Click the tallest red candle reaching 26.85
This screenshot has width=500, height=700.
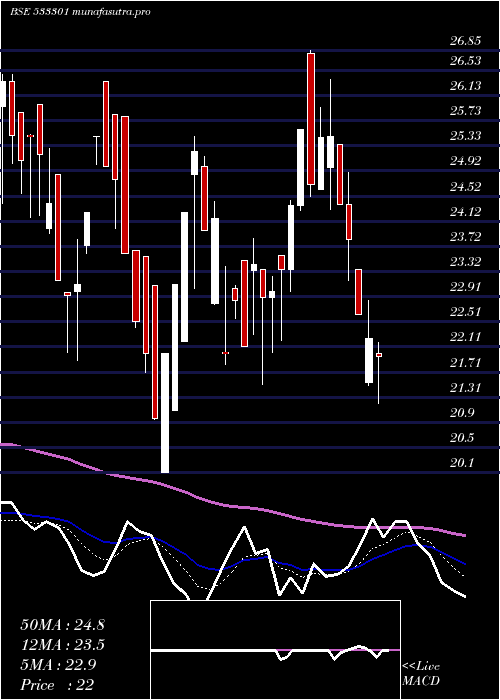[x=311, y=119]
